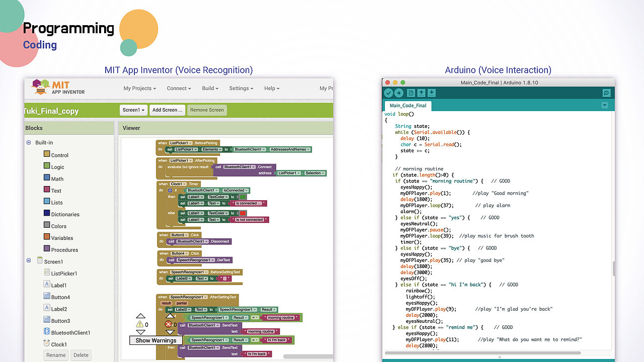Open the Arduino Serial Monitor

click(606, 93)
